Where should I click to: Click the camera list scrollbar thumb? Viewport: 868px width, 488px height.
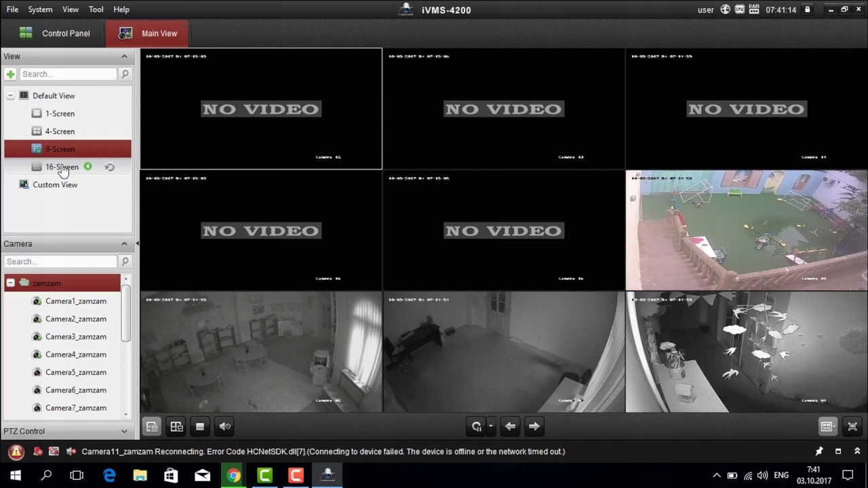click(x=125, y=313)
